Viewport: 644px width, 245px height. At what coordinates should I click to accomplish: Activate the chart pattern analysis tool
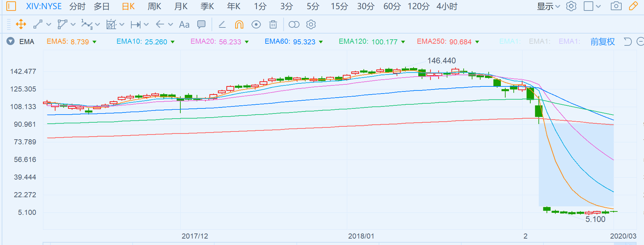coord(111,24)
